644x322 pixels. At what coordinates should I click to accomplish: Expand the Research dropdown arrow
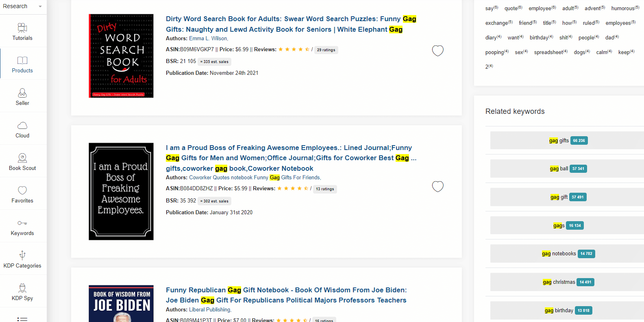[40, 7]
